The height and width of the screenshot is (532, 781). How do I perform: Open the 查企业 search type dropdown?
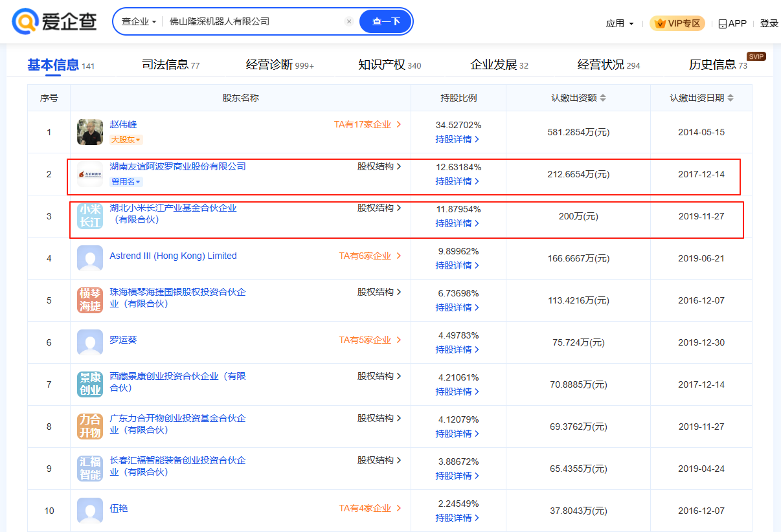[x=139, y=21]
